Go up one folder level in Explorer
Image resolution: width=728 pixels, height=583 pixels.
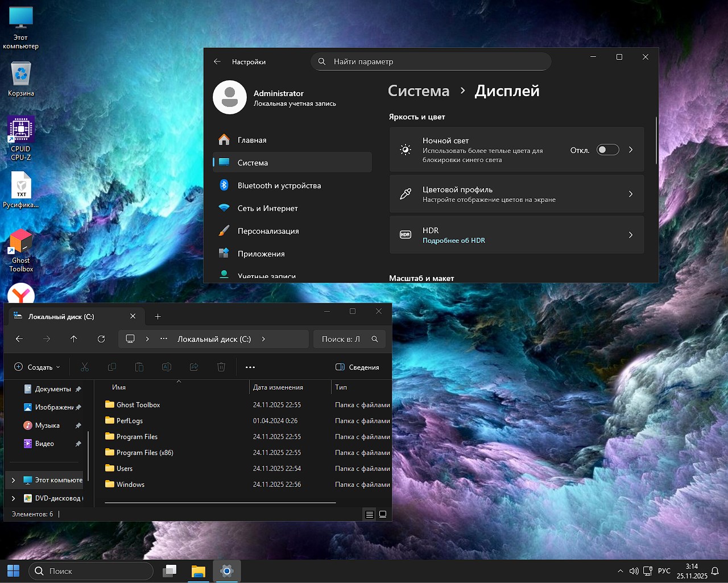point(74,339)
